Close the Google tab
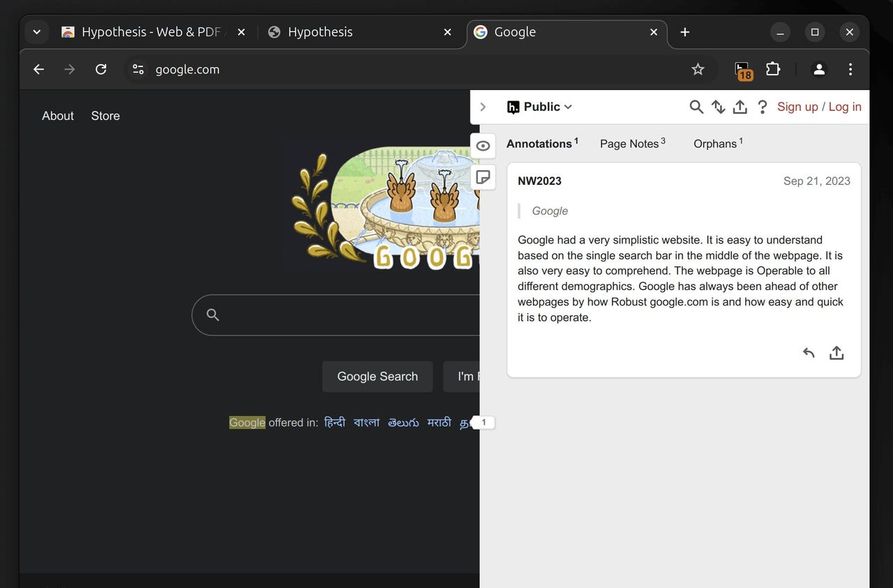 click(654, 32)
